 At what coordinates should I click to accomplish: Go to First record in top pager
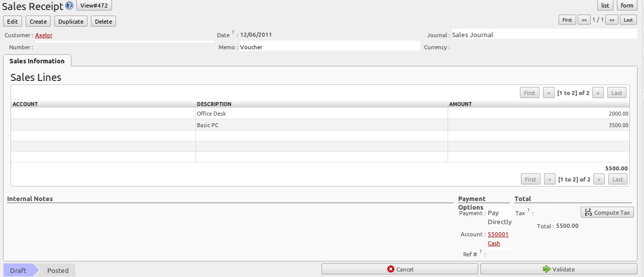click(567, 20)
